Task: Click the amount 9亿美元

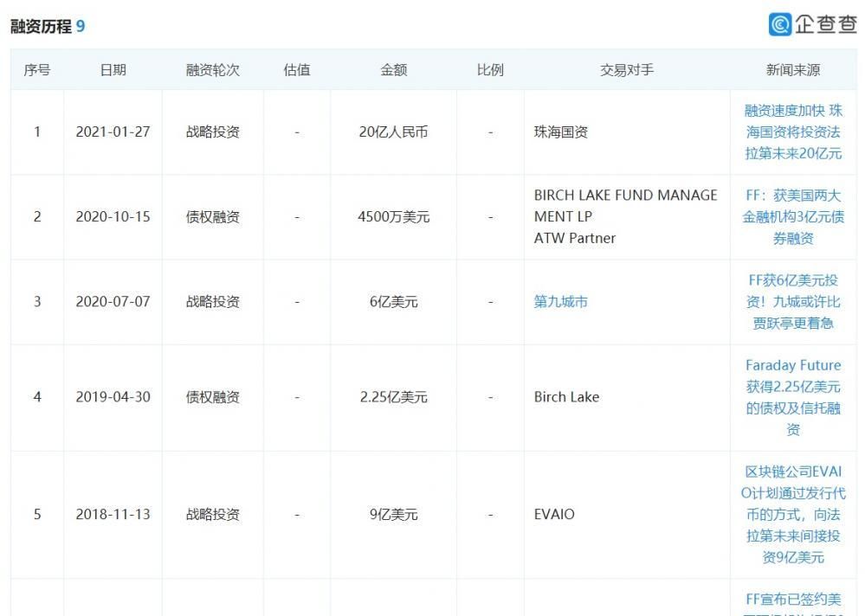Action: (x=394, y=514)
